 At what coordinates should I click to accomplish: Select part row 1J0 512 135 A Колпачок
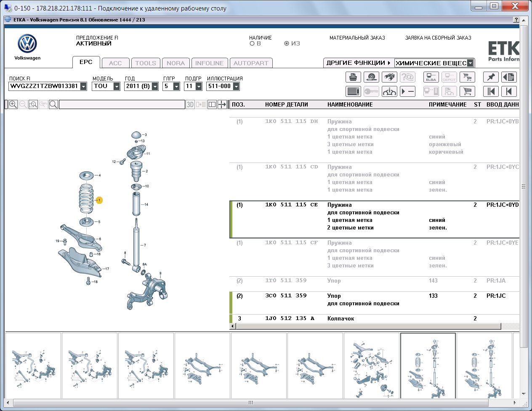coord(375,318)
